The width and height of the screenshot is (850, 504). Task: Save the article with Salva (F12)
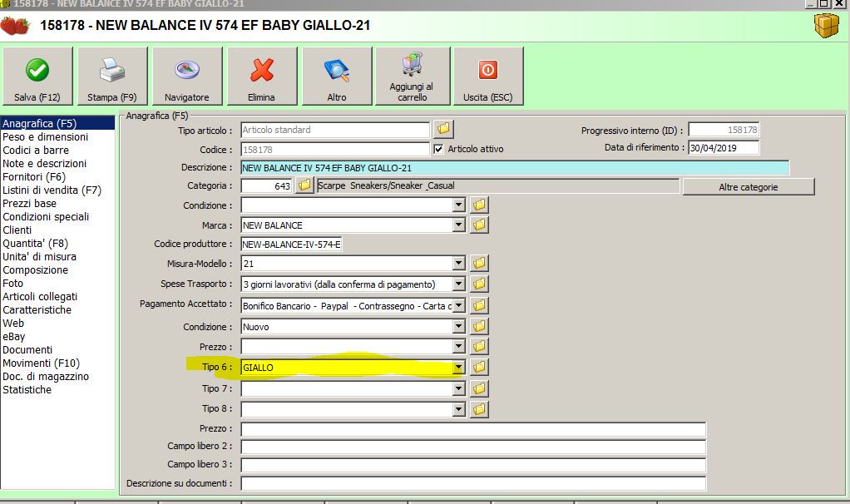37,76
